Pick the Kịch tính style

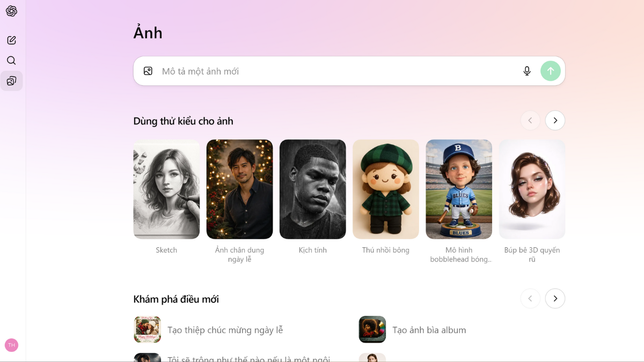[x=312, y=189]
